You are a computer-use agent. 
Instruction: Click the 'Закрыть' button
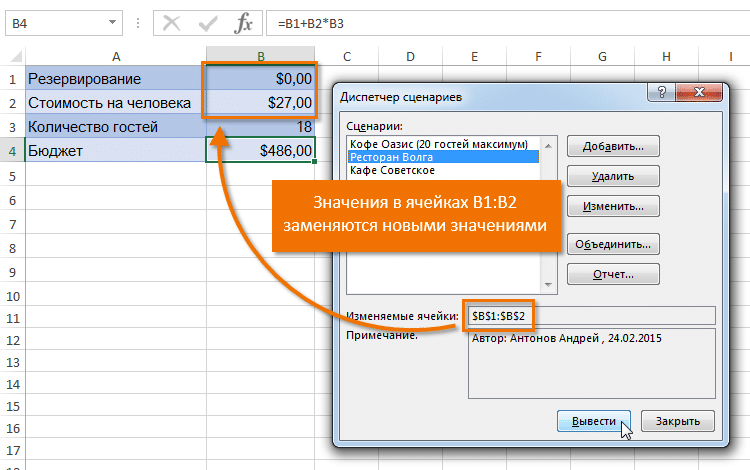[x=678, y=421]
